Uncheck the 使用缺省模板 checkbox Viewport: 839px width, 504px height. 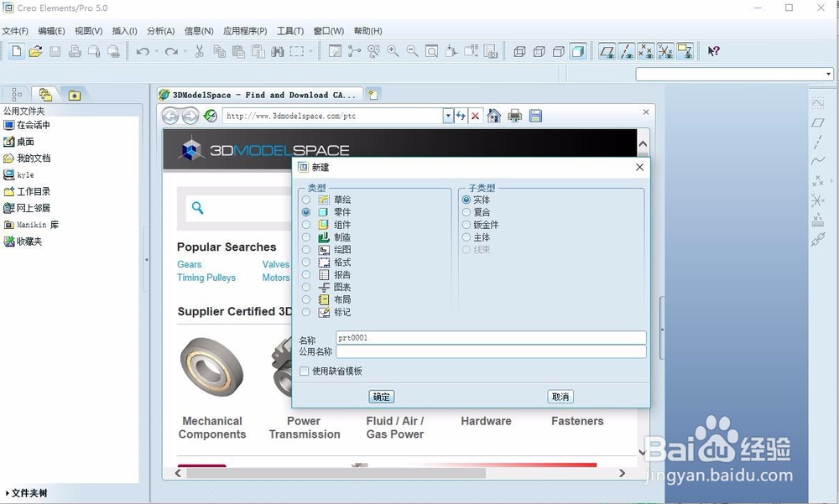pyautogui.click(x=305, y=371)
